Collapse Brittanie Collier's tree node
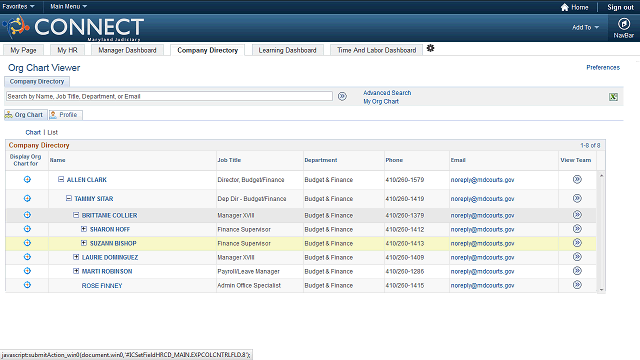640x360 pixels. coord(76,215)
